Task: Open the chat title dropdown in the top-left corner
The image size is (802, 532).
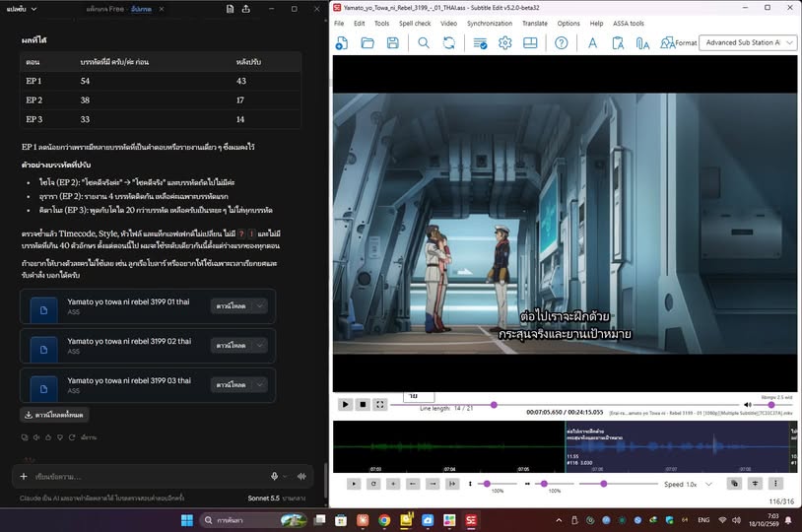Action: [22, 9]
